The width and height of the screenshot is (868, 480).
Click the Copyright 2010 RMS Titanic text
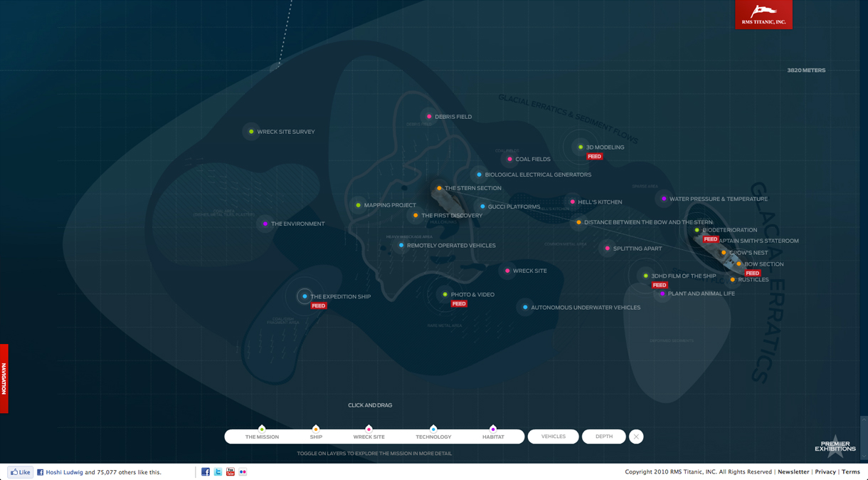(x=699, y=472)
